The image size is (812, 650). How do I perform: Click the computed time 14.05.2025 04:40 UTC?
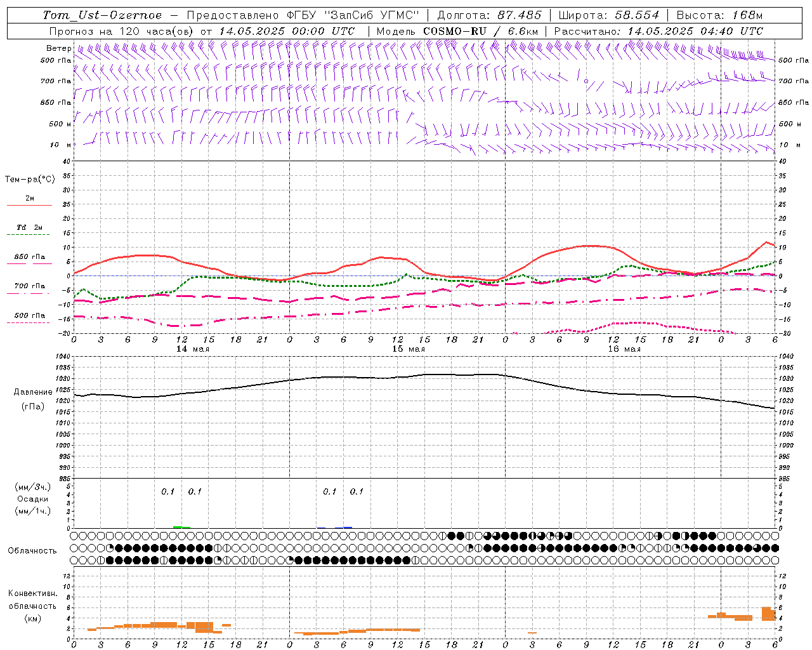coord(695,31)
